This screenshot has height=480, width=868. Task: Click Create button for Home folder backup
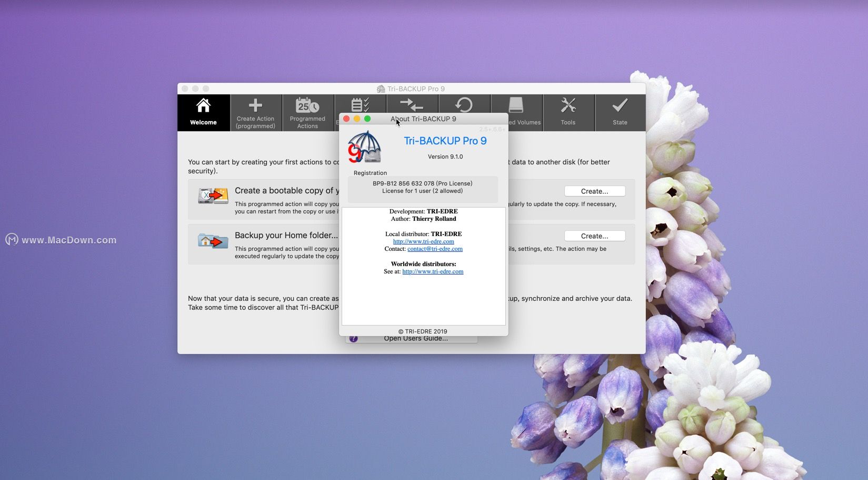tap(594, 236)
